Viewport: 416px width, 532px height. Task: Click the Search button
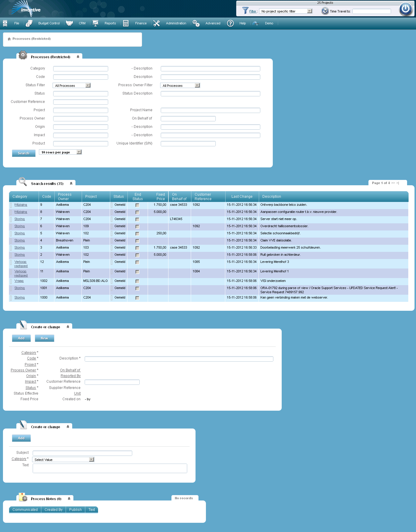tap(24, 153)
